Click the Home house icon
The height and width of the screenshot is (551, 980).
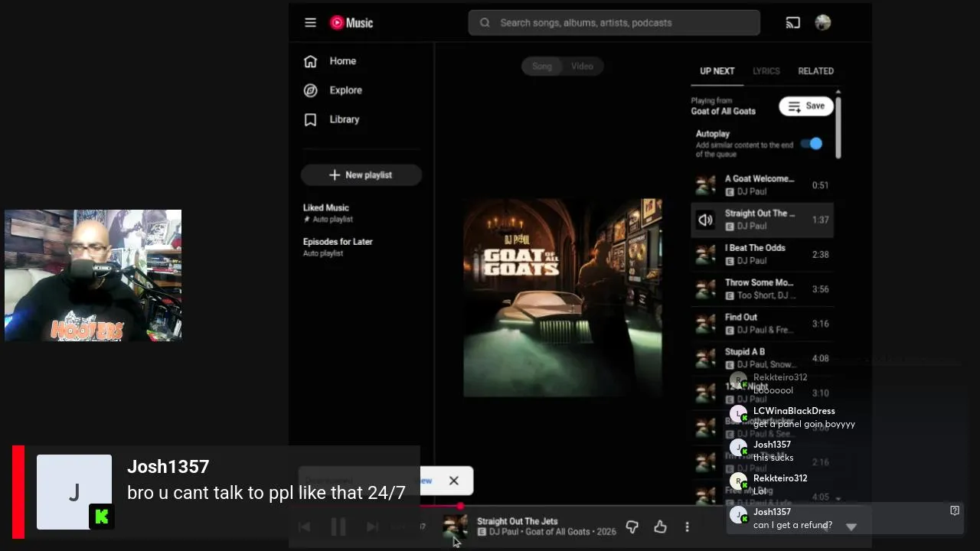tap(310, 61)
